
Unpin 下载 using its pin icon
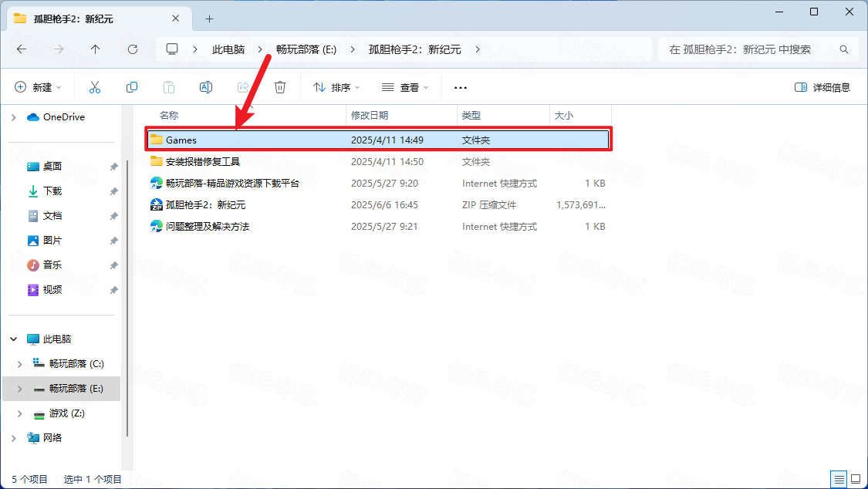tap(113, 191)
